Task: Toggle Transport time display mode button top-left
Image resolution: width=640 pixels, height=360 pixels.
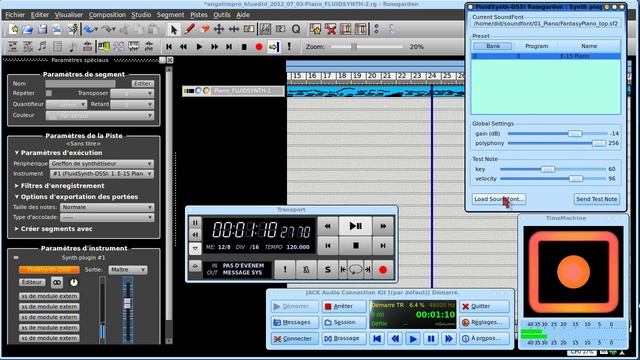Action: 195,223
